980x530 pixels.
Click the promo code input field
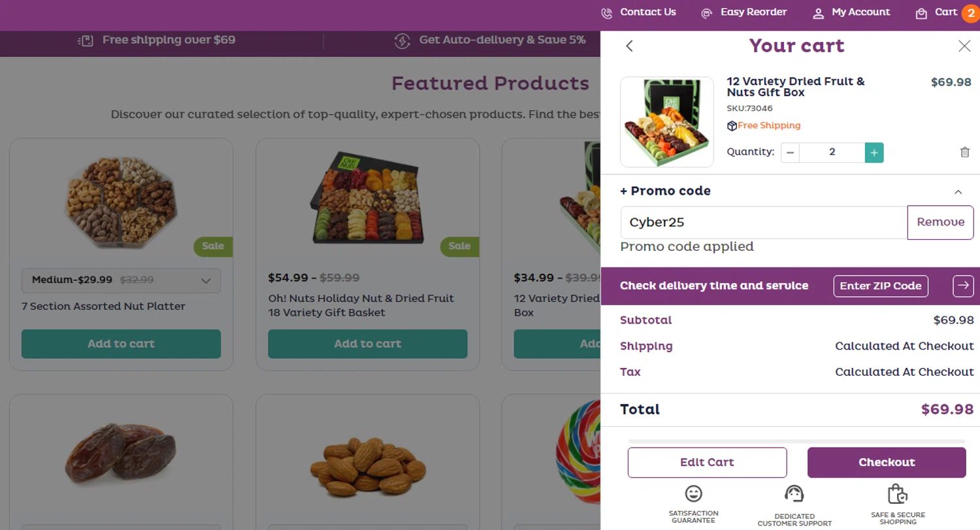click(x=763, y=222)
